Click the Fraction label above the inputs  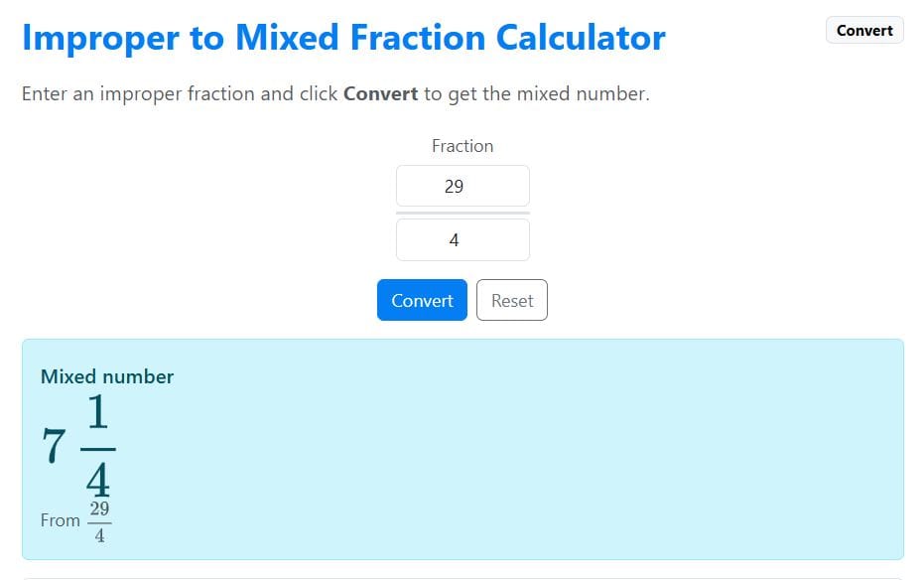click(462, 145)
